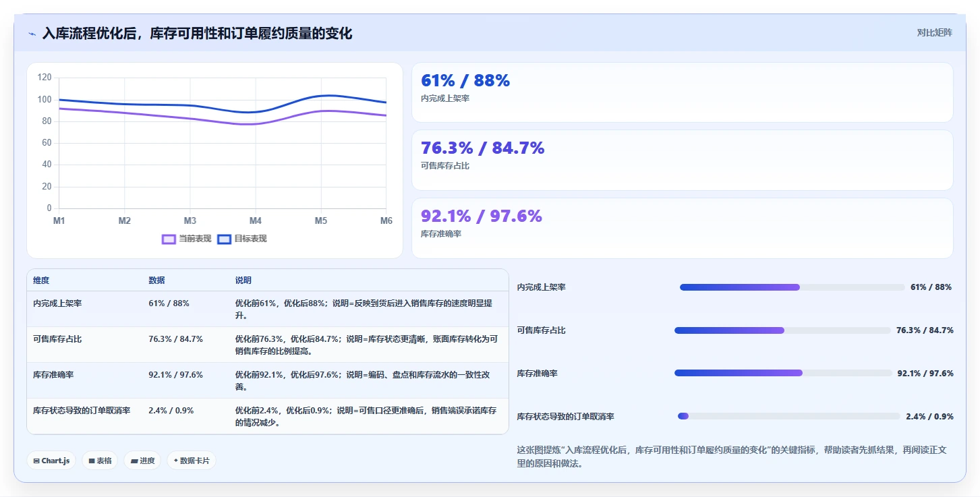
Task: Click the 61% / 88% value beside the progress bar
Action: 931,287
